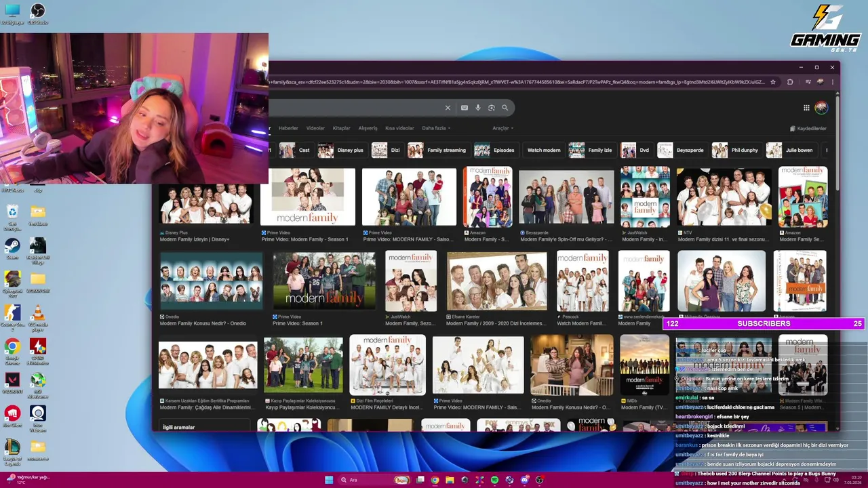
Task: Bookmark this page with star icon
Action: pyautogui.click(x=772, y=82)
